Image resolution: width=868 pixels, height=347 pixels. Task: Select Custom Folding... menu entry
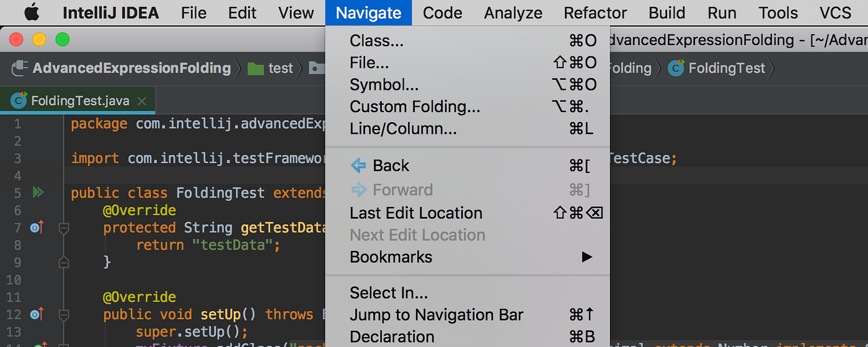click(x=415, y=107)
